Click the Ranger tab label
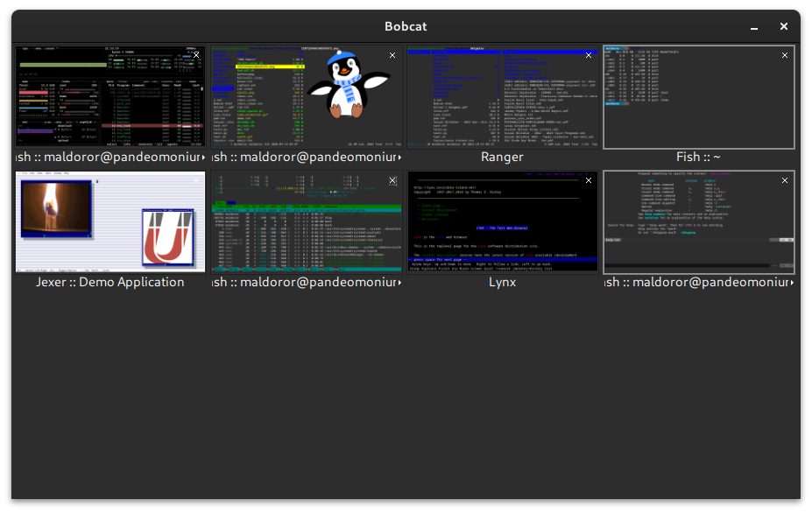This screenshot has width=812, height=513. pos(502,157)
